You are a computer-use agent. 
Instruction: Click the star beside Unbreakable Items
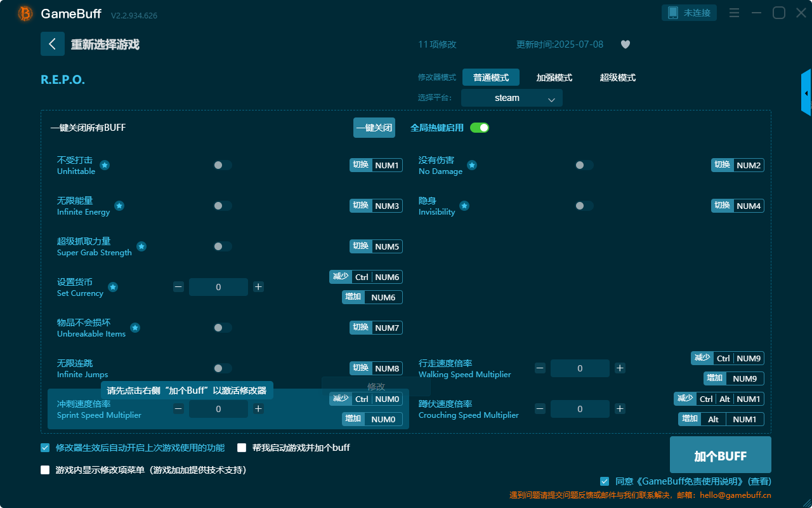point(134,327)
